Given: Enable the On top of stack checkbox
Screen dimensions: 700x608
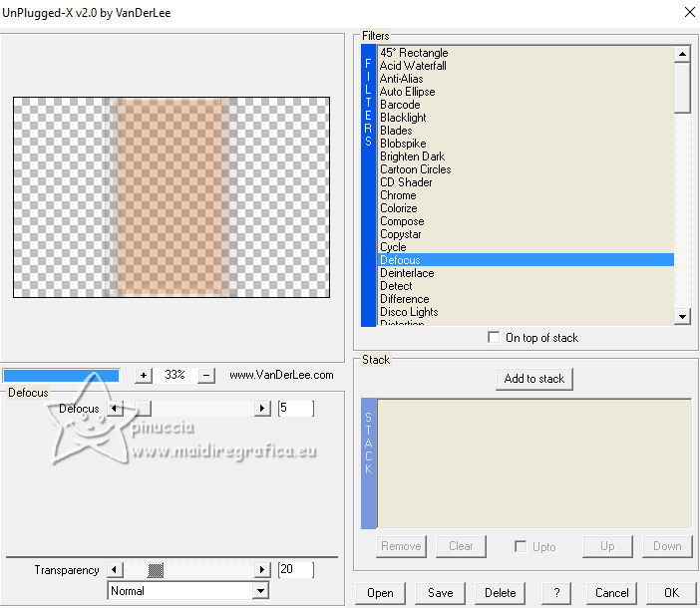Looking at the screenshot, I should pos(494,337).
